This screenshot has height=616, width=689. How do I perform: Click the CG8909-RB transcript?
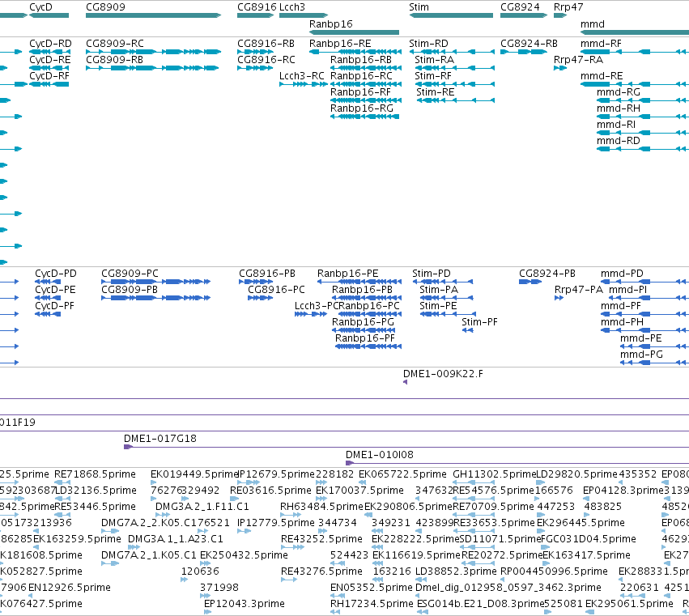[x=152, y=68]
